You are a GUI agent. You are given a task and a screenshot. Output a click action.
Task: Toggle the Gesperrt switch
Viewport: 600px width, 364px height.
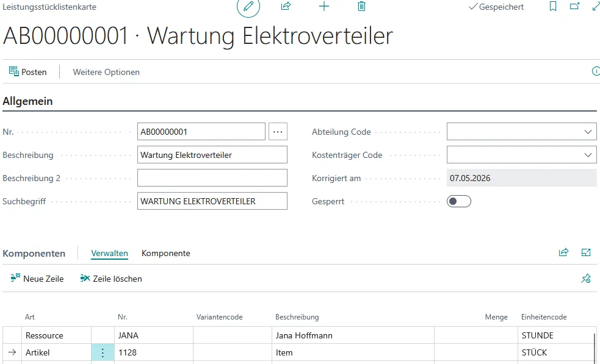pos(459,201)
